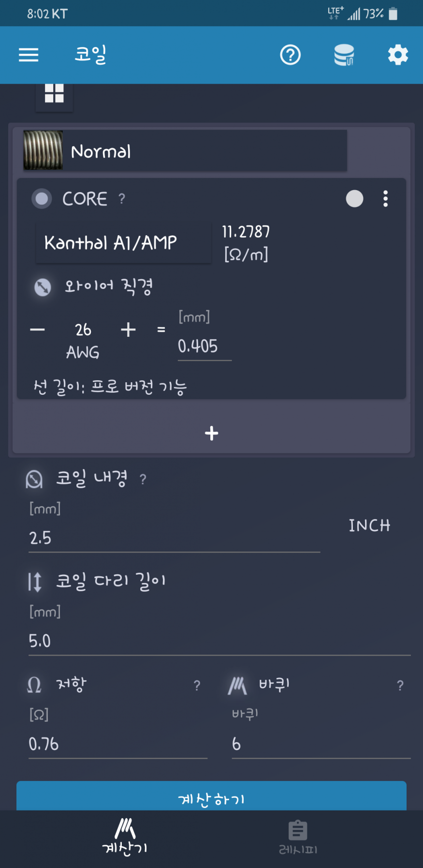Open Kanthal A1/AMP material dropdown
The height and width of the screenshot is (868, 423).
[123, 242]
